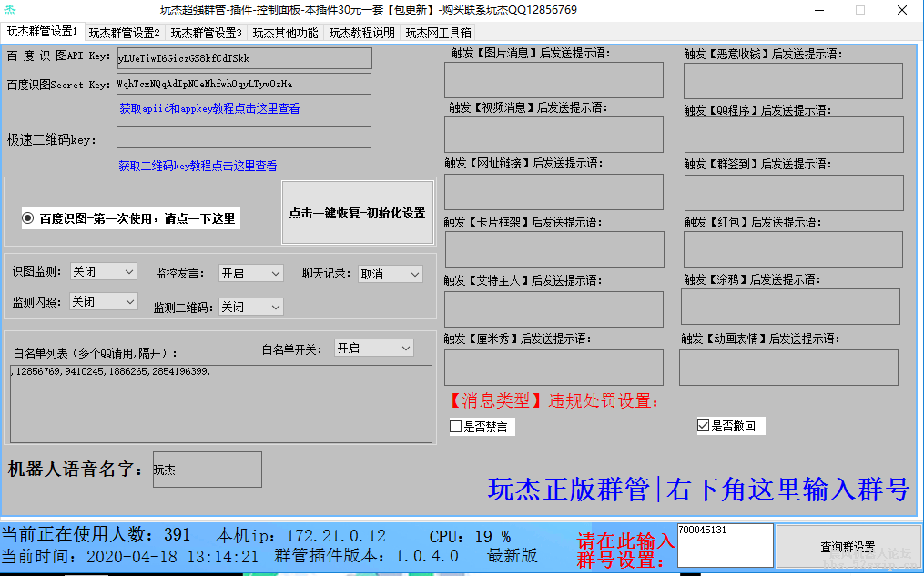Open the 获取二维码key教程 link
The image size is (924, 576).
tap(198, 166)
